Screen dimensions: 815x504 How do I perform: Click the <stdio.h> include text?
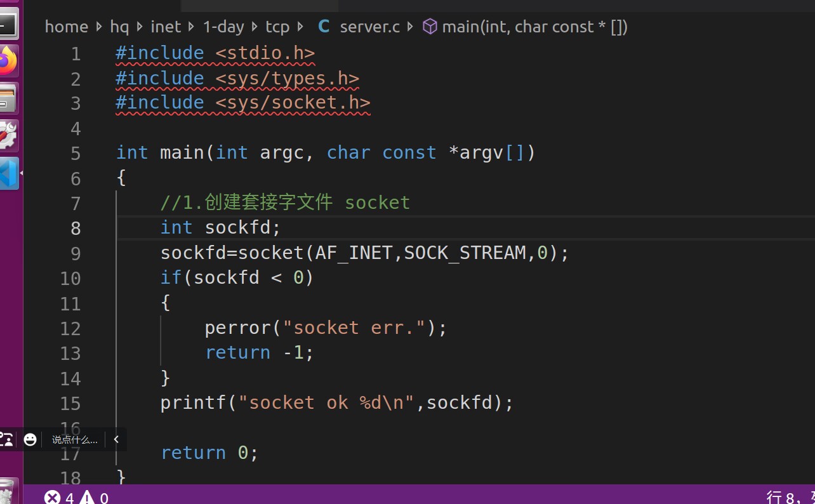(265, 53)
